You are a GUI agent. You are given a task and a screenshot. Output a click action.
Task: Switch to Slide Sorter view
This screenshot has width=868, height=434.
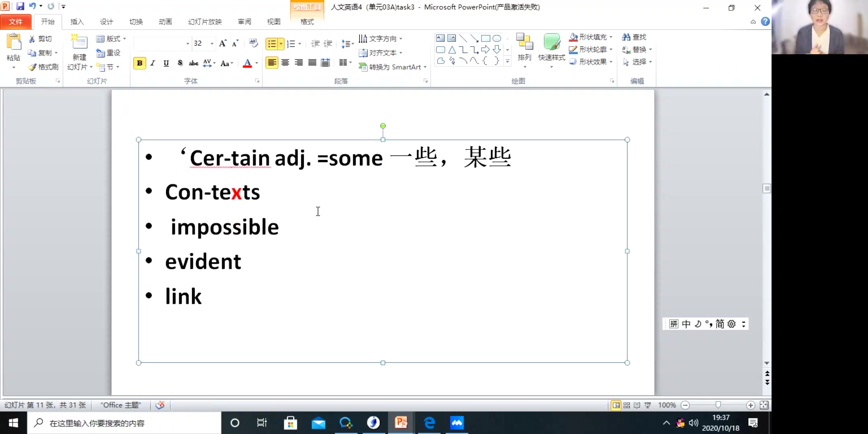(x=626, y=405)
